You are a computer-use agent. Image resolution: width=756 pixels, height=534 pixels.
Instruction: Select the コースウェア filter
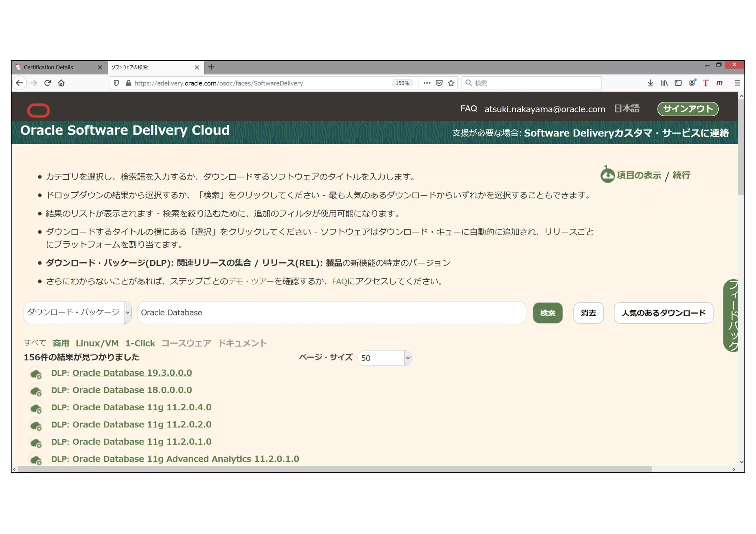click(186, 343)
